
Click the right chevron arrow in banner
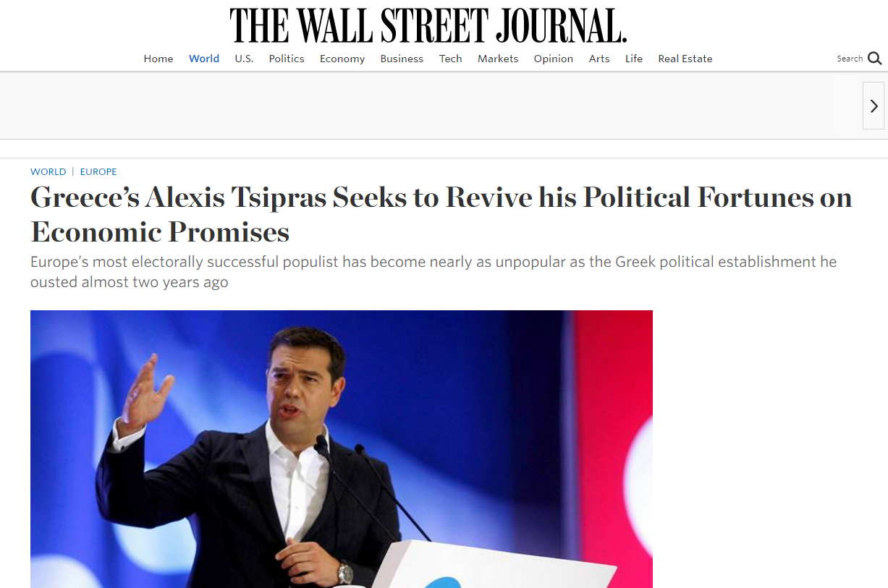tap(874, 106)
